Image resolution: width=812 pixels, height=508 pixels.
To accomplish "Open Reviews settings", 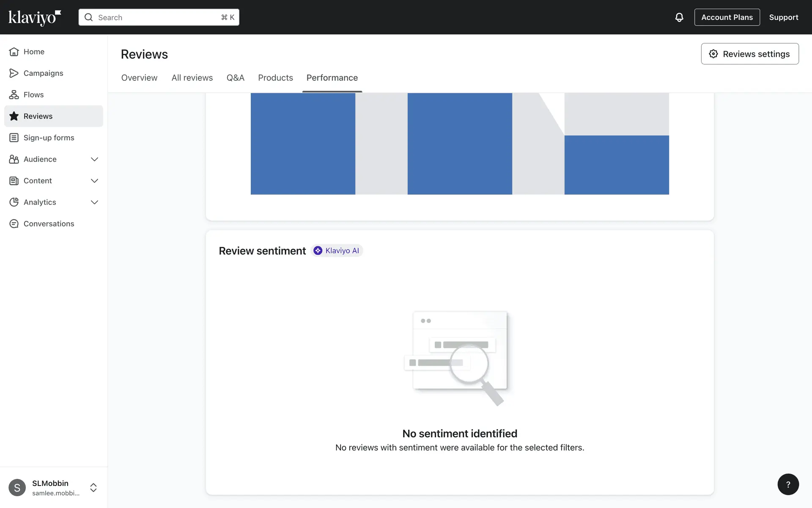I will coord(749,54).
